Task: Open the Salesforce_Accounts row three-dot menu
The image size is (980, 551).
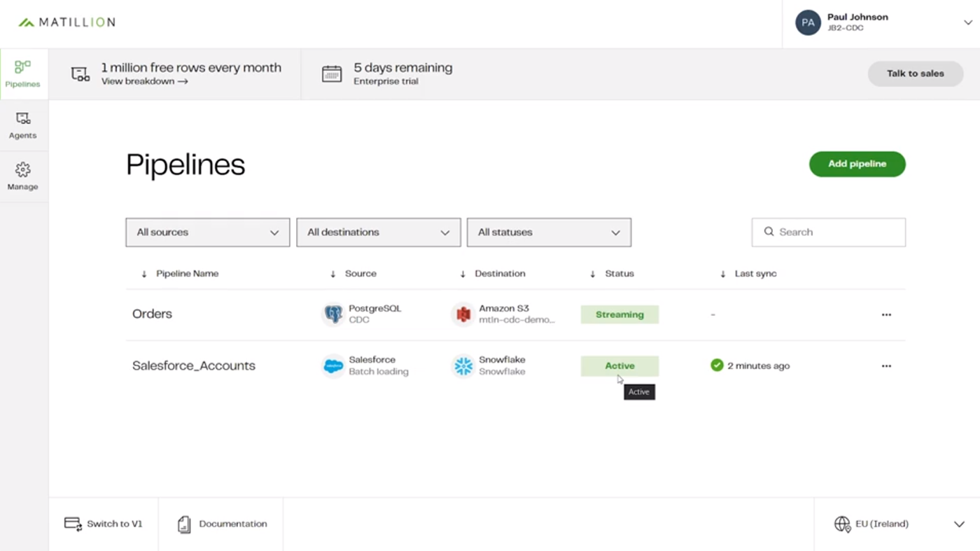Action: 886,365
